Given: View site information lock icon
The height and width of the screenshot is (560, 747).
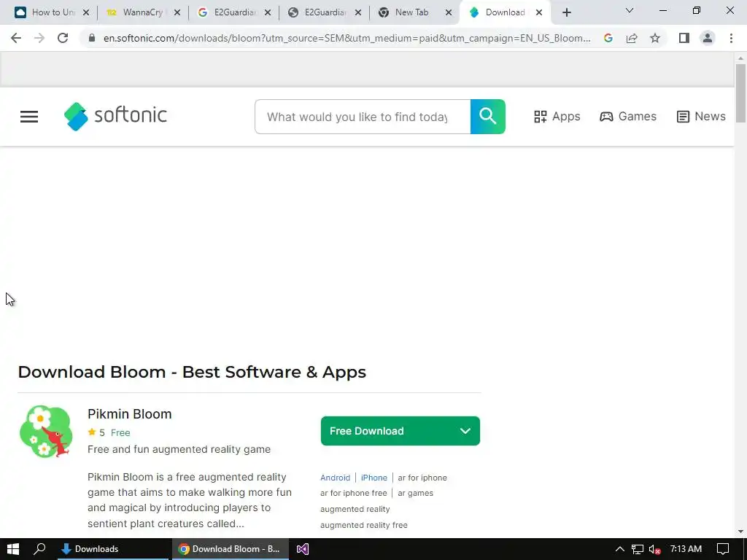Looking at the screenshot, I should [92, 38].
